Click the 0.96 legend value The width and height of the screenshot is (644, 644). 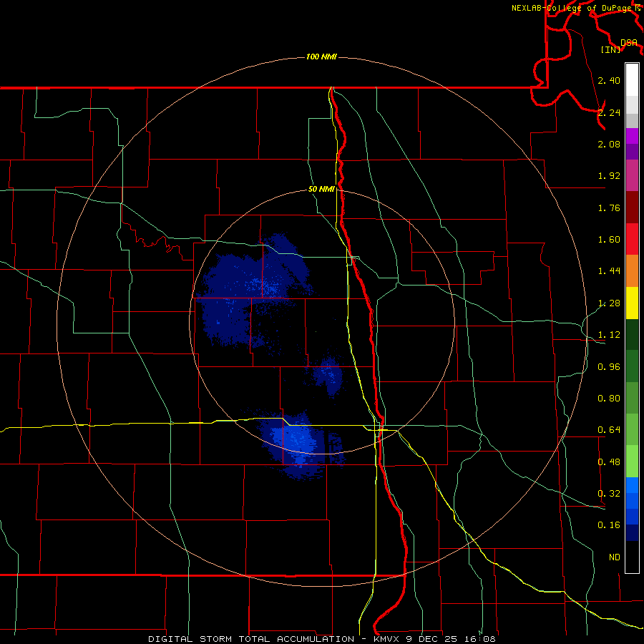click(x=609, y=367)
